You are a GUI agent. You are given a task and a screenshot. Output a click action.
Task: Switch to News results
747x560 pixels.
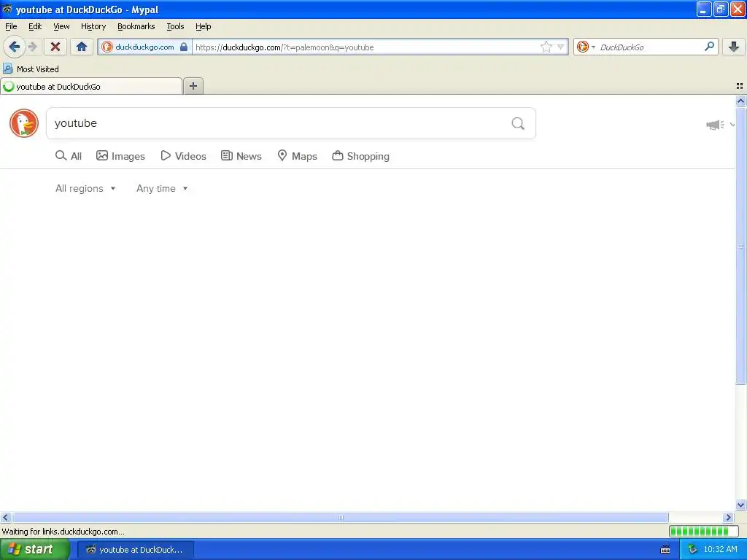241,156
